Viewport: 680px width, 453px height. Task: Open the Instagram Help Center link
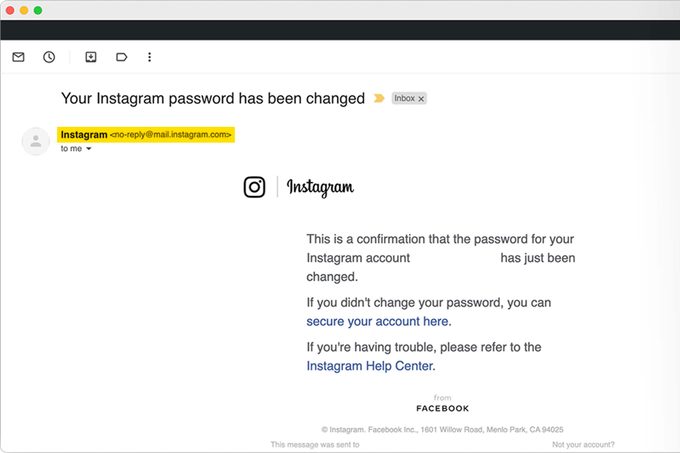pos(370,366)
